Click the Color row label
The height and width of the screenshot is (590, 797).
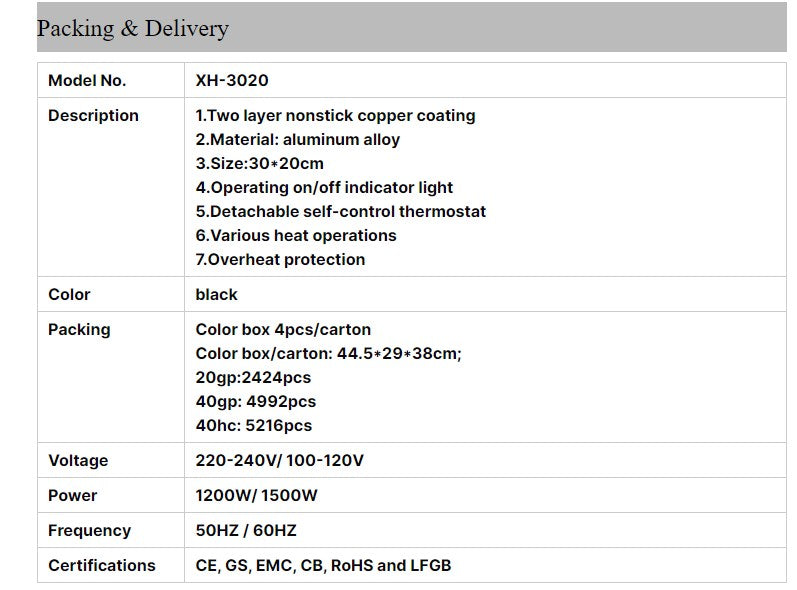point(69,295)
